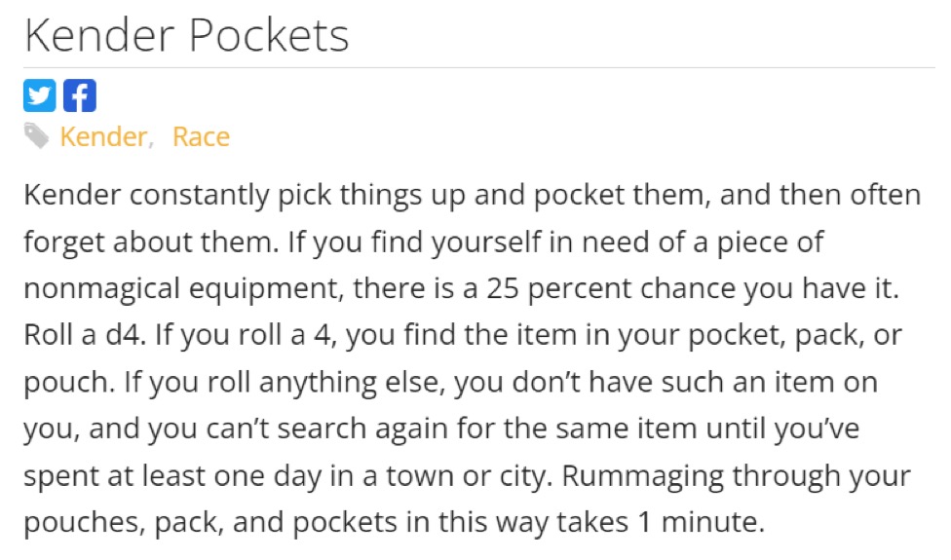Share the page via the Twitter icon
Viewport: 951px width, 560px height.
tap(39, 95)
